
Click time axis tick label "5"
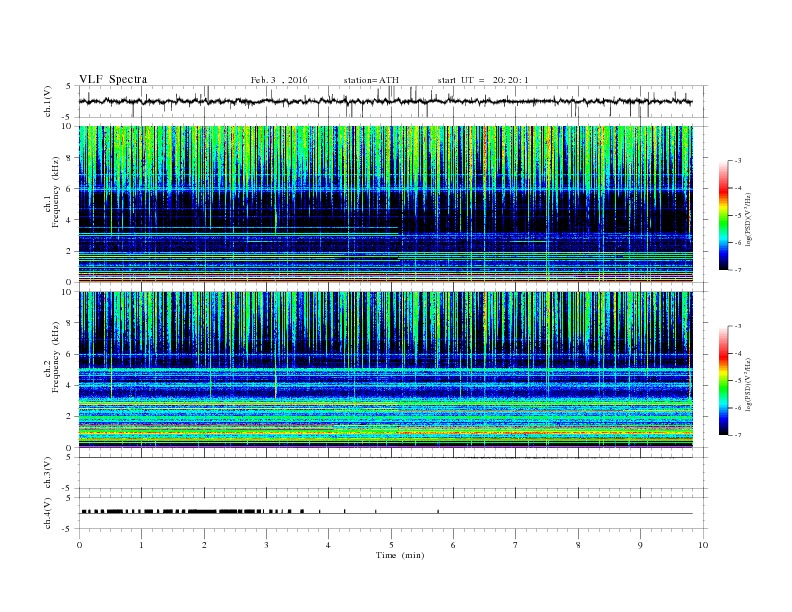coord(391,545)
